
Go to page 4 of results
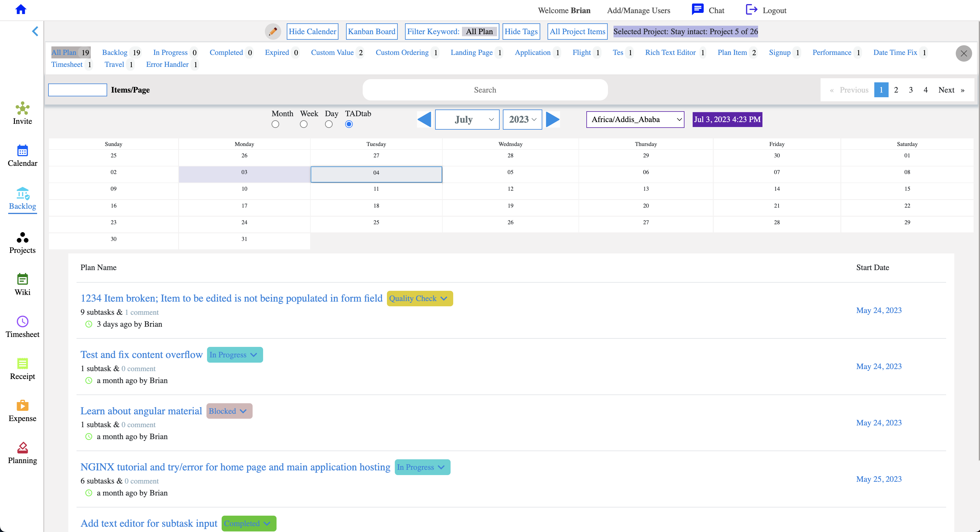926,90
